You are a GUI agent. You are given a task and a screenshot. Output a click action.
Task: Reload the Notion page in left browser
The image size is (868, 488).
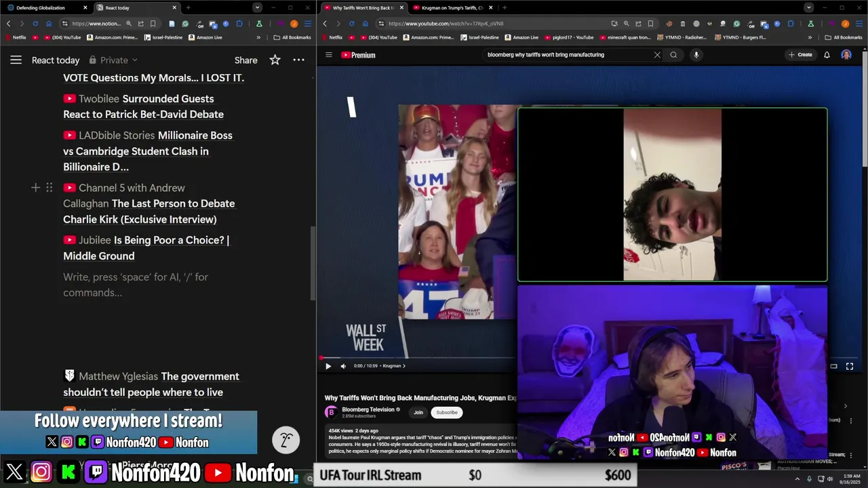[x=35, y=24]
